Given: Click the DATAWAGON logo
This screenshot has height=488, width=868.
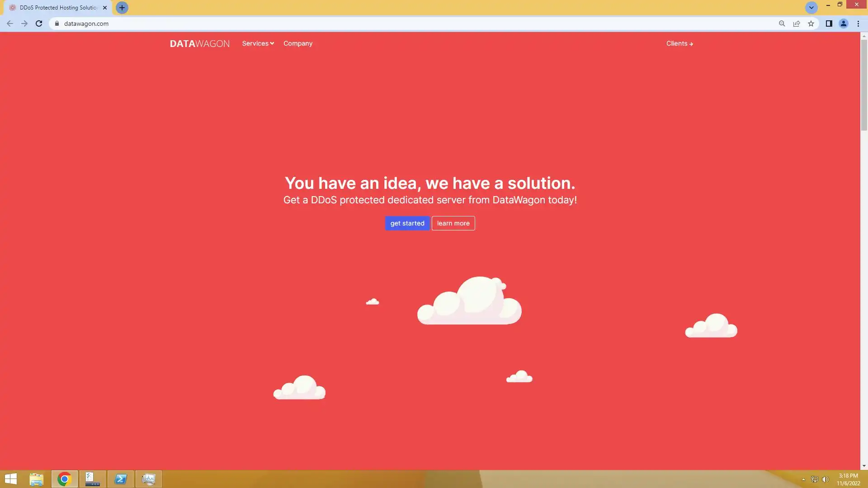Looking at the screenshot, I should point(199,43).
